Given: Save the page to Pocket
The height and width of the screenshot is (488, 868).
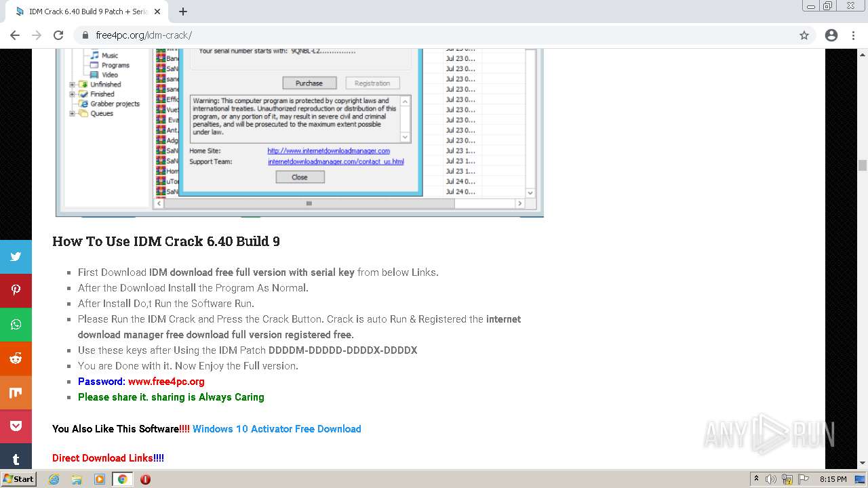Looking at the screenshot, I should point(16,426).
